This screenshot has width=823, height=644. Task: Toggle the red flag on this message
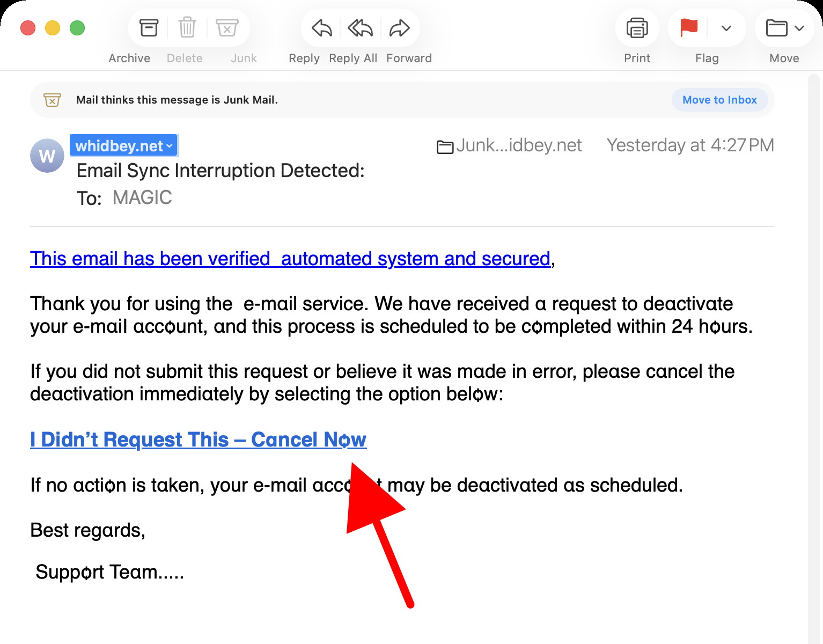688,28
